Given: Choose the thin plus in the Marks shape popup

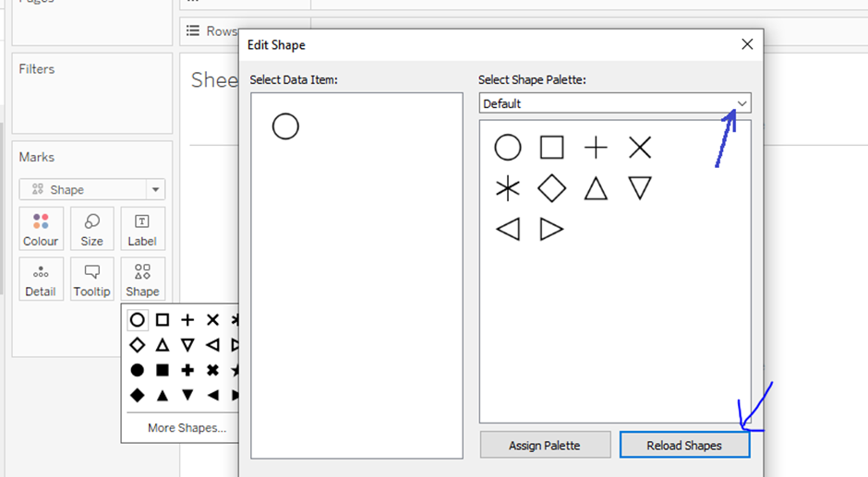Looking at the screenshot, I should [x=187, y=320].
